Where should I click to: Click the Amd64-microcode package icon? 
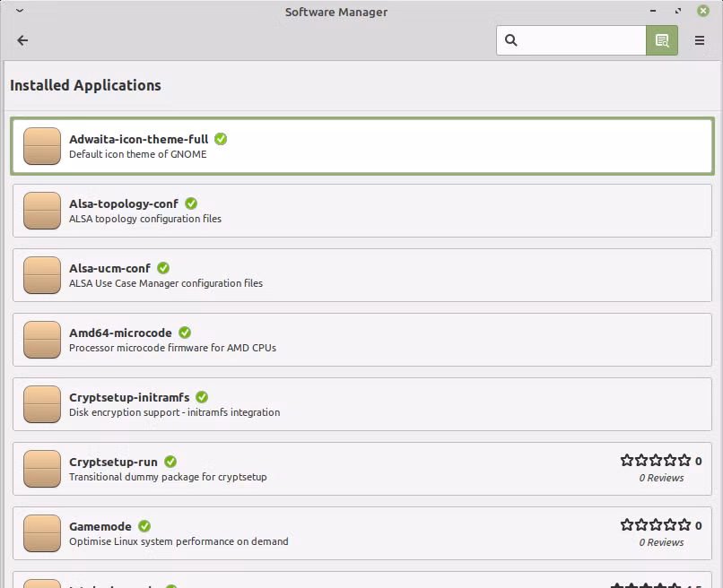(42, 340)
